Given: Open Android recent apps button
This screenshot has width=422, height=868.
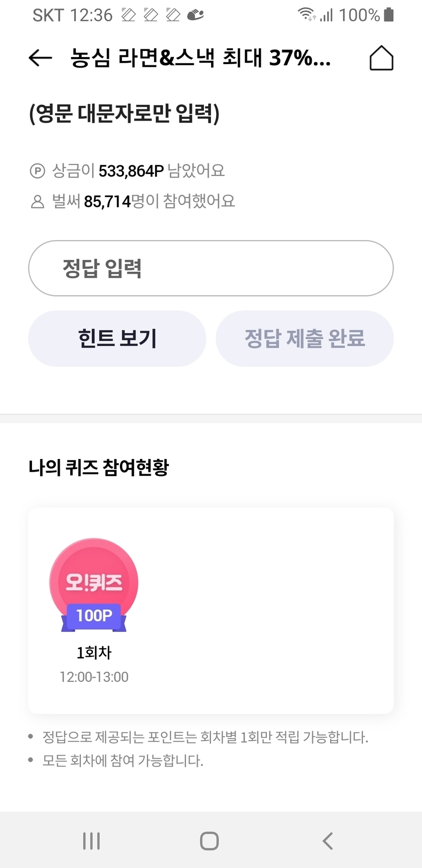Looking at the screenshot, I should [92, 841].
